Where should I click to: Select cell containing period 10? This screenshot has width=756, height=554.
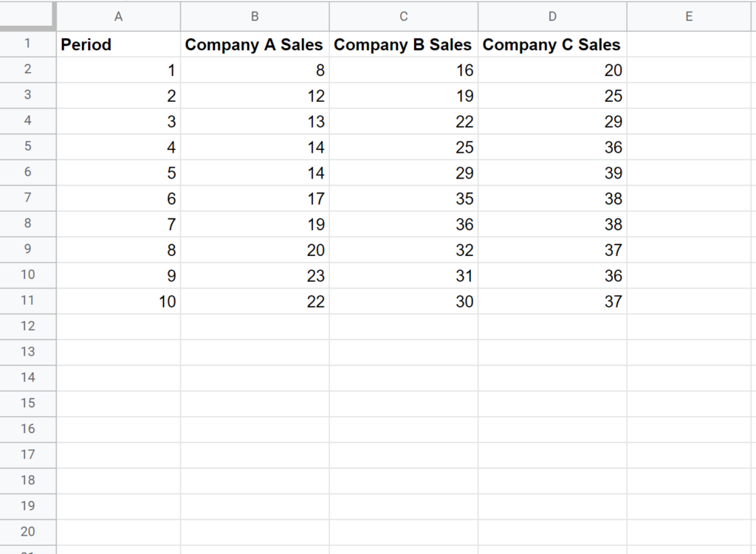coord(118,301)
